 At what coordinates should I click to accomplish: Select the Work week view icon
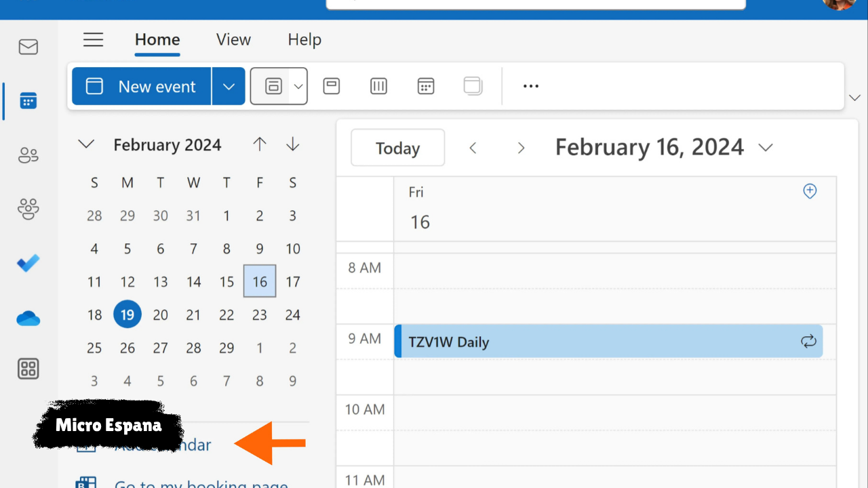332,86
